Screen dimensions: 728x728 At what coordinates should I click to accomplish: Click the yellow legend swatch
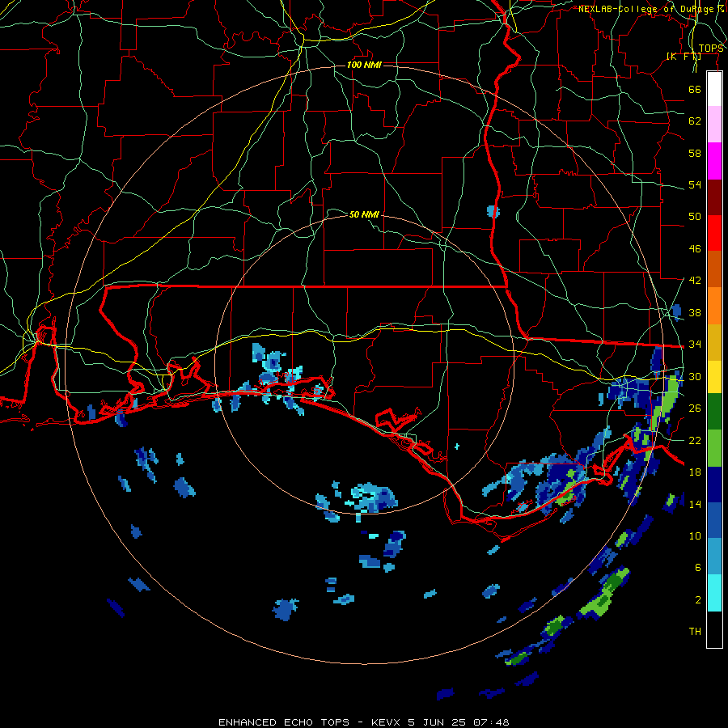pos(714,376)
